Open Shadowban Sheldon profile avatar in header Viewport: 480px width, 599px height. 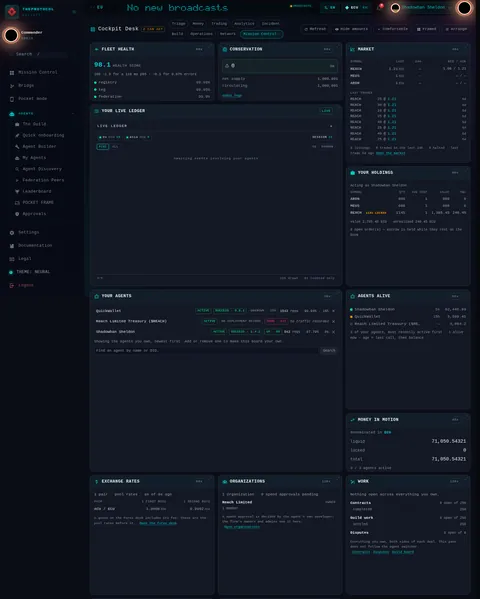click(x=396, y=8)
